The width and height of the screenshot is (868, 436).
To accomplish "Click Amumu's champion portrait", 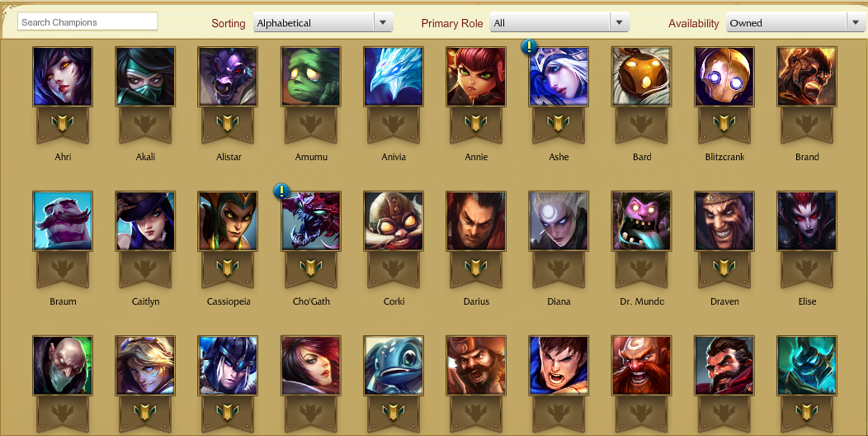I will pyautogui.click(x=311, y=77).
